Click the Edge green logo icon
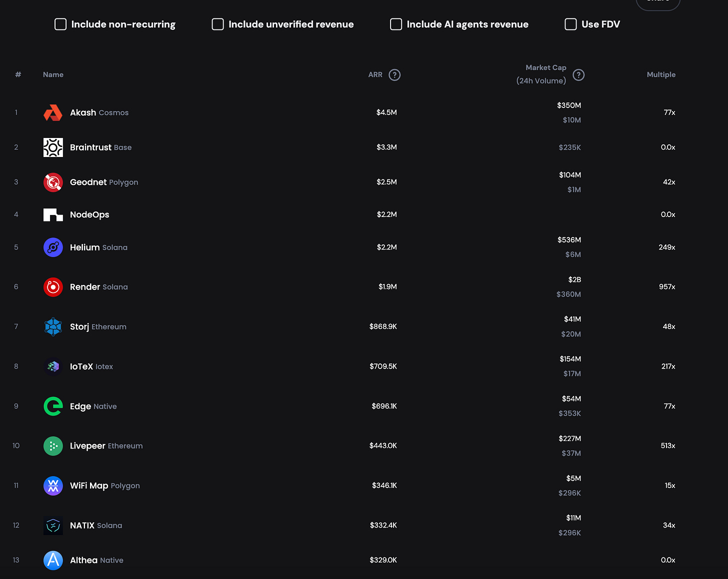 53,406
